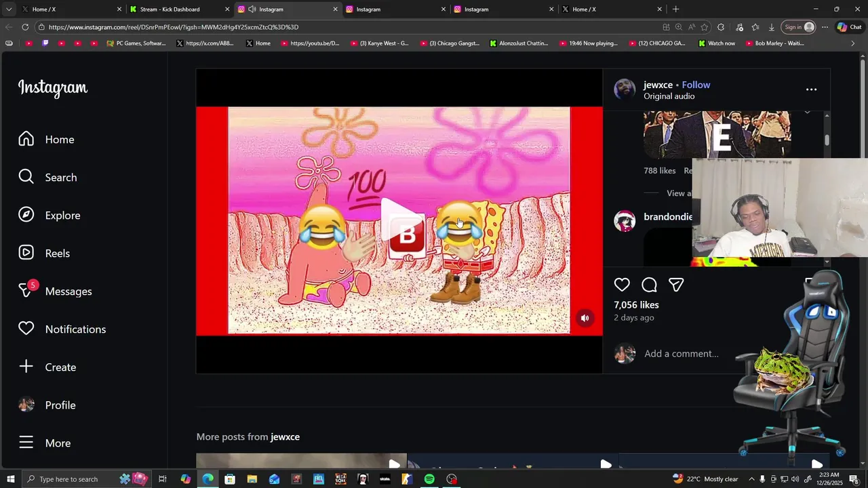Viewport: 868px width, 488px height.
Task: Open Windows Start menu
Action: [11, 479]
